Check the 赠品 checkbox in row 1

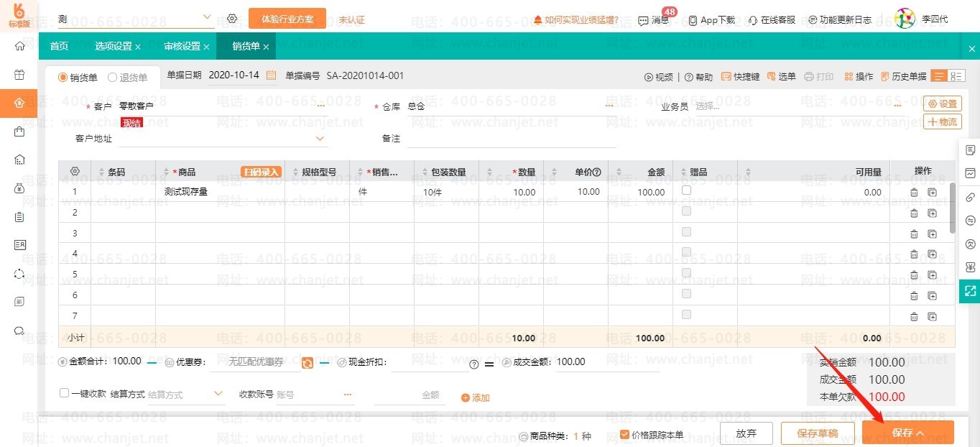[686, 190]
